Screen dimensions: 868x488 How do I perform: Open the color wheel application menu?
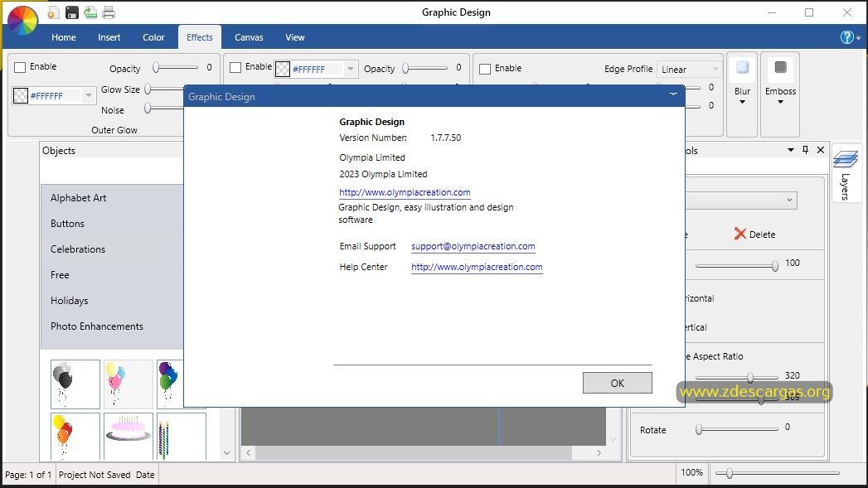[22, 21]
